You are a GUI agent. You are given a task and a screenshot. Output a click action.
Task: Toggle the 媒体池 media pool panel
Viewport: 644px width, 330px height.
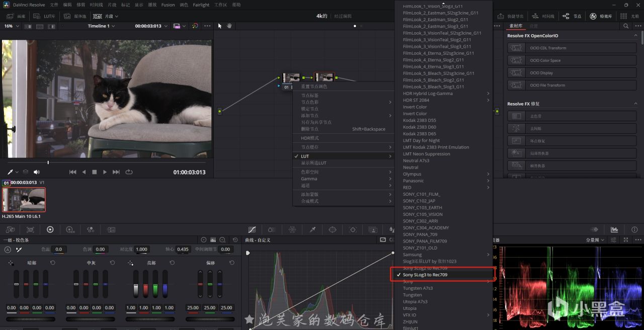(74, 16)
